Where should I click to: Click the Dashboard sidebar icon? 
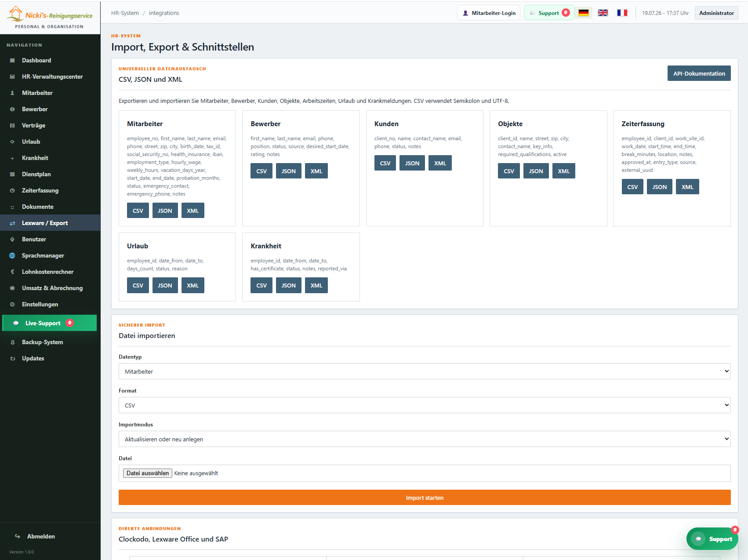[12, 61]
